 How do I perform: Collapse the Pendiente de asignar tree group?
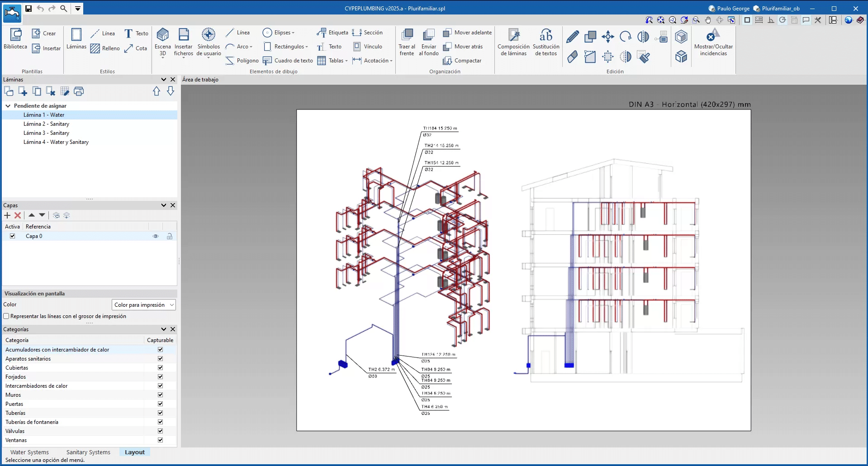click(8, 106)
